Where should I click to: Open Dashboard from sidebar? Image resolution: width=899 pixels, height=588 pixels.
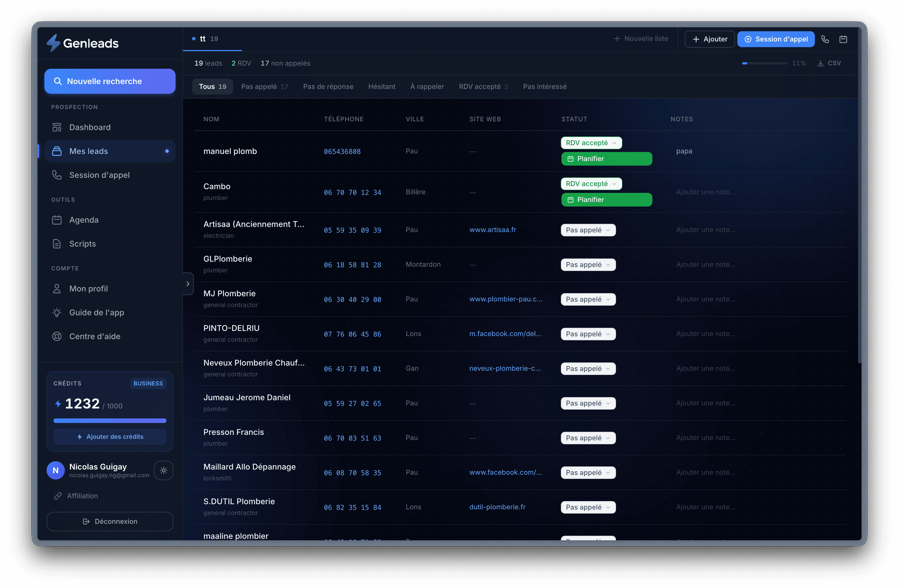click(90, 127)
